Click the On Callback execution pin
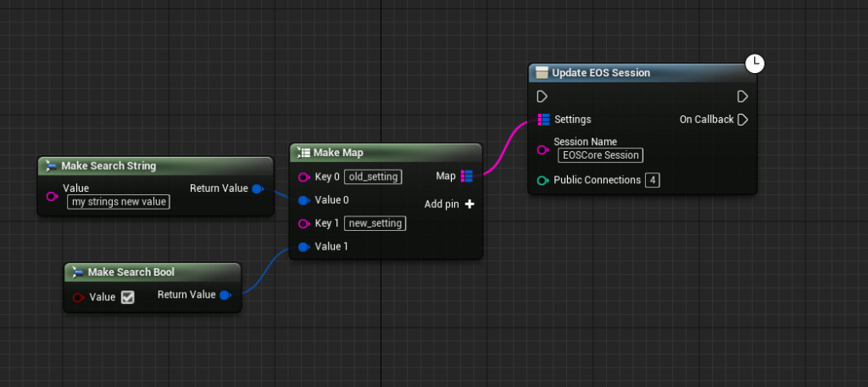 coord(743,120)
